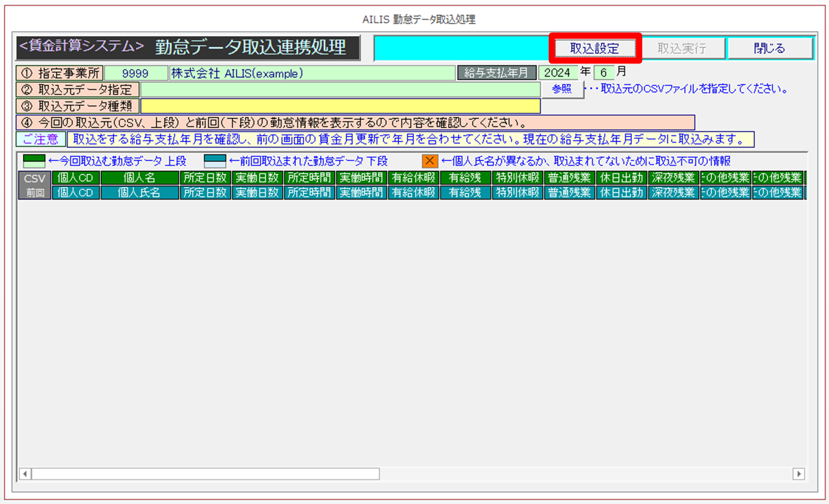Click the 個人名 column header in CSV row
The image size is (829, 504).
coord(139,178)
